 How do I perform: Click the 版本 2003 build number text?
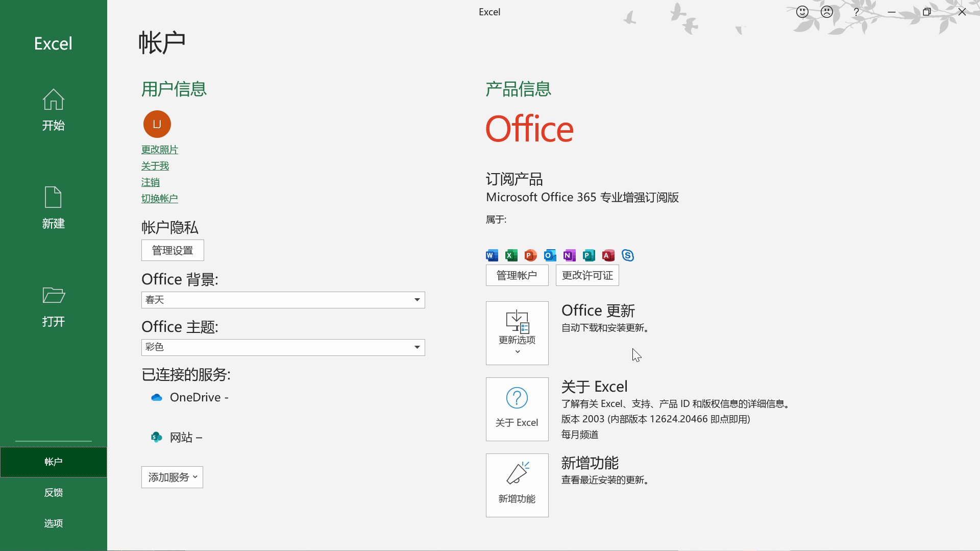click(x=656, y=419)
